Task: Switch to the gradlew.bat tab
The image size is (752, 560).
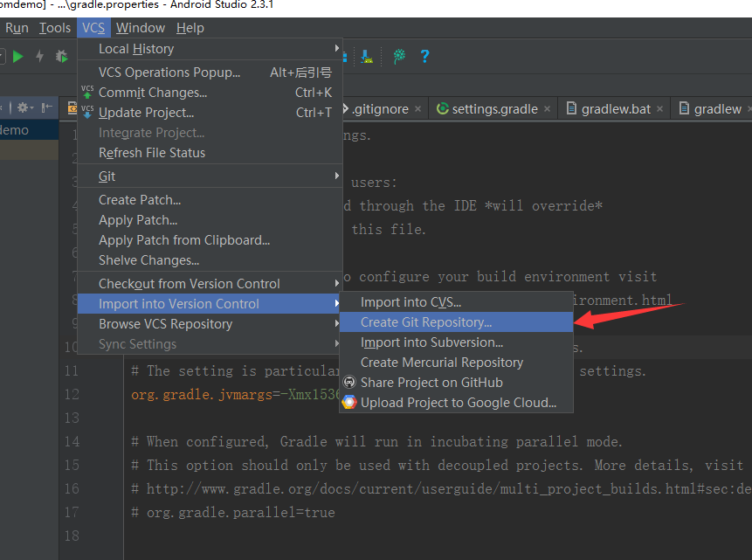Action: click(x=616, y=109)
